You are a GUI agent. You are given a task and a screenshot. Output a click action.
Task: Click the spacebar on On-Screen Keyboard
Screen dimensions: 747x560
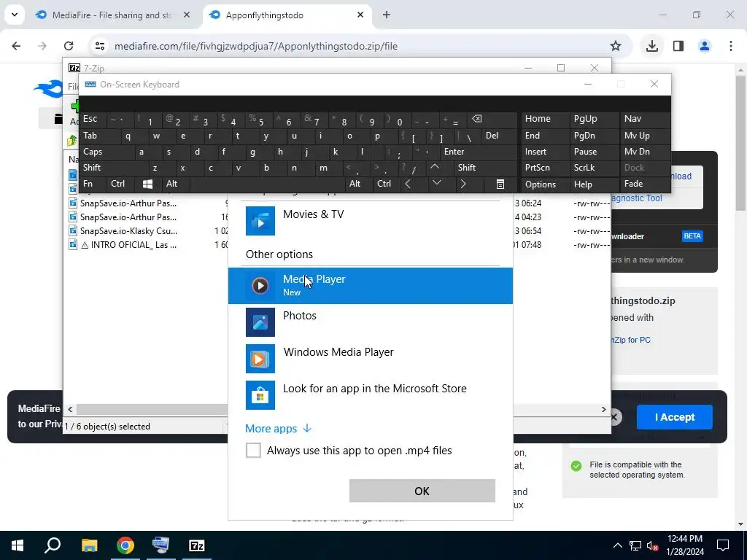click(267, 184)
